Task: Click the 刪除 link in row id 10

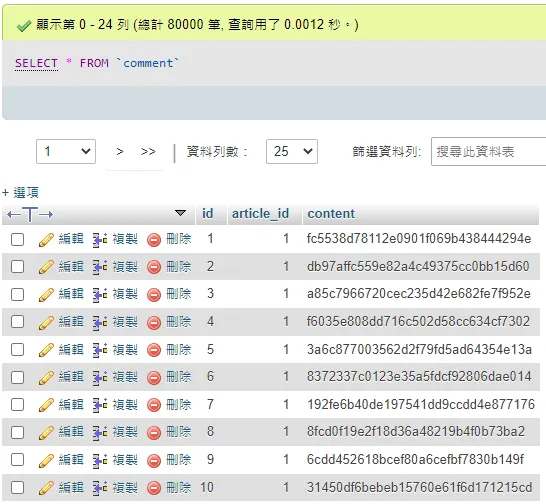Action: click(179, 487)
